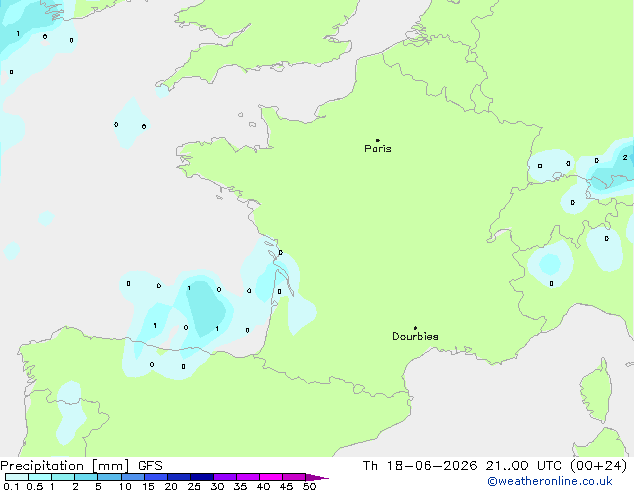Select the 15–20 mm legend swatch

pyautogui.click(x=156, y=477)
